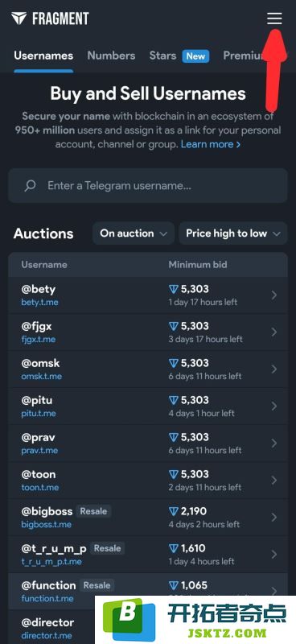Image resolution: width=296 pixels, height=644 pixels.
Task: Open @bigboss row chevron arrow
Action: tap(273, 517)
